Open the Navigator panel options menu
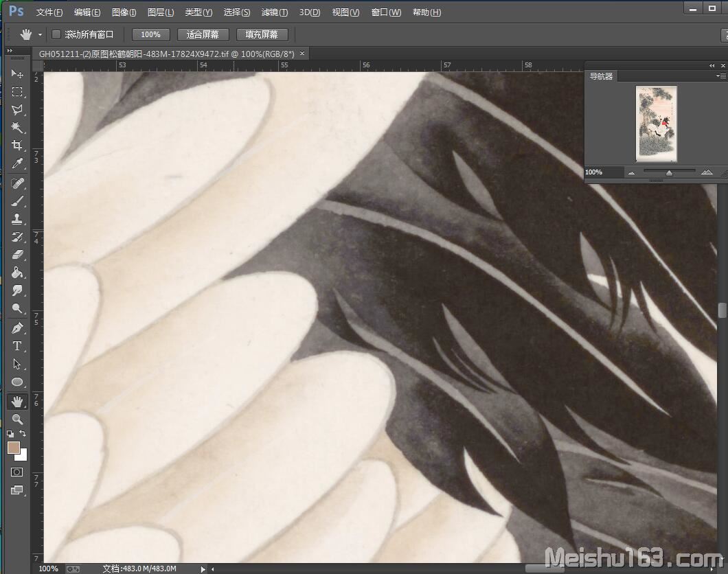This screenshot has width=728, height=574. pos(721,76)
